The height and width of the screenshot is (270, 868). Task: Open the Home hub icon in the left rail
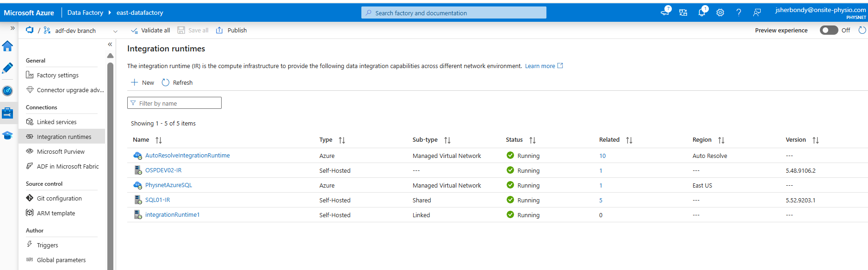point(7,46)
